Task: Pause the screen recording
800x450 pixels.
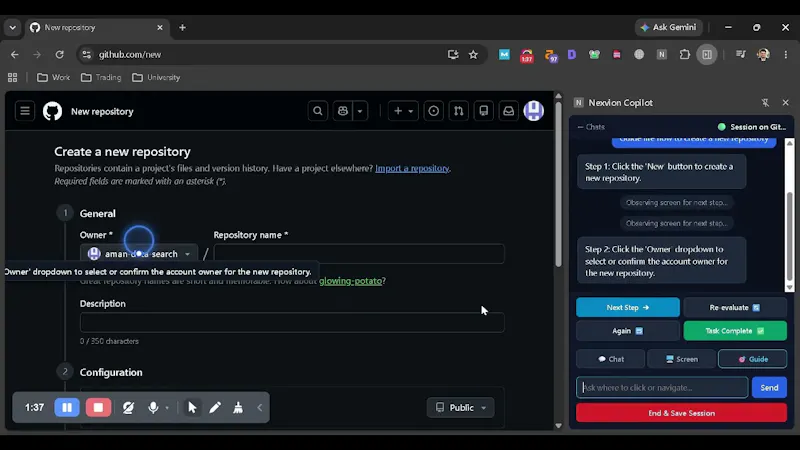Action: [x=67, y=408]
